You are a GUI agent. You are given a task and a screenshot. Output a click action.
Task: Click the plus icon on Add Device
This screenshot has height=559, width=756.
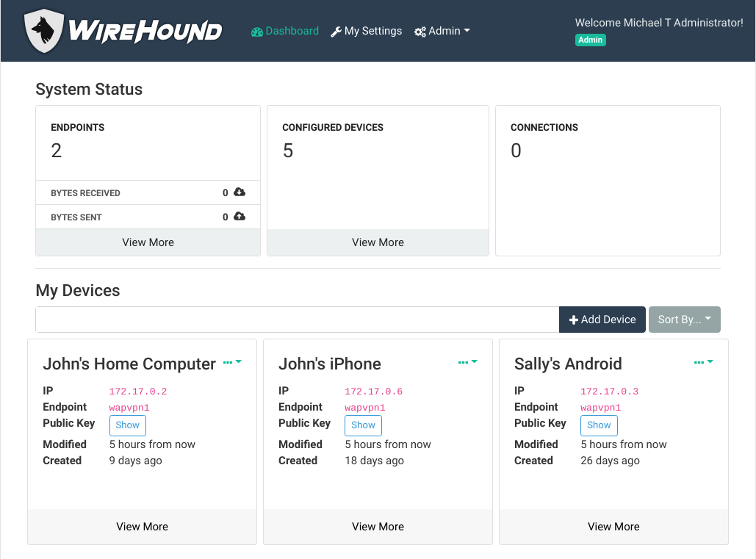(574, 320)
